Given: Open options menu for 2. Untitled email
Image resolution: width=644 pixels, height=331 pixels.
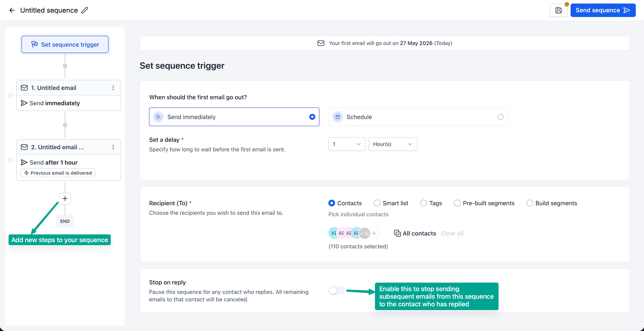Looking at the screenshot, I should coord(113,147).
